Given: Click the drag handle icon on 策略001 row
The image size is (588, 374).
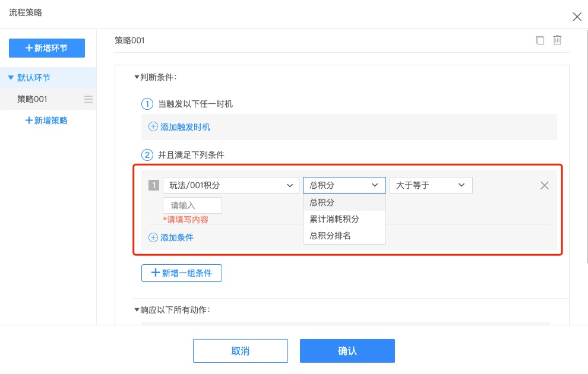Looking at the screenshot, I should pos(88,99).
